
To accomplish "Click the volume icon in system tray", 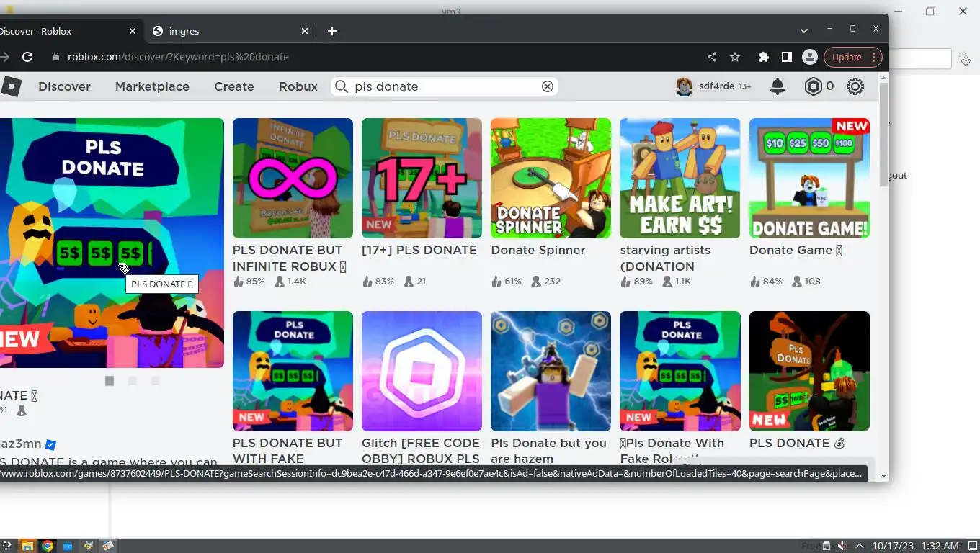I will [x=842, y=546].
